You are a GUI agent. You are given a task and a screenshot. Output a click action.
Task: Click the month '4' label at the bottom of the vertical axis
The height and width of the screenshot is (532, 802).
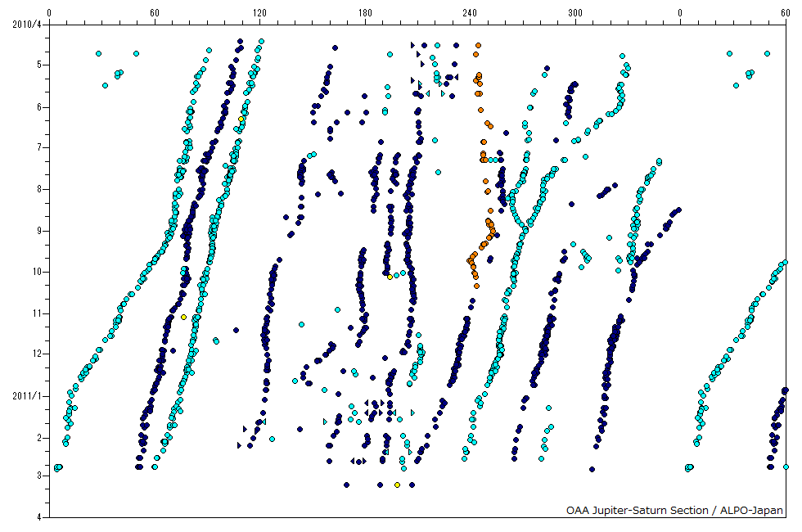point(39,517)
